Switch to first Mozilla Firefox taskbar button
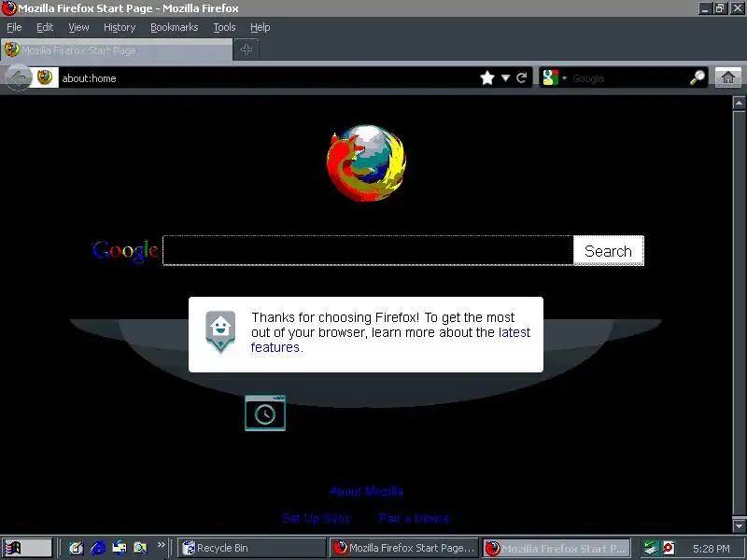 click(x=404, y=548)
